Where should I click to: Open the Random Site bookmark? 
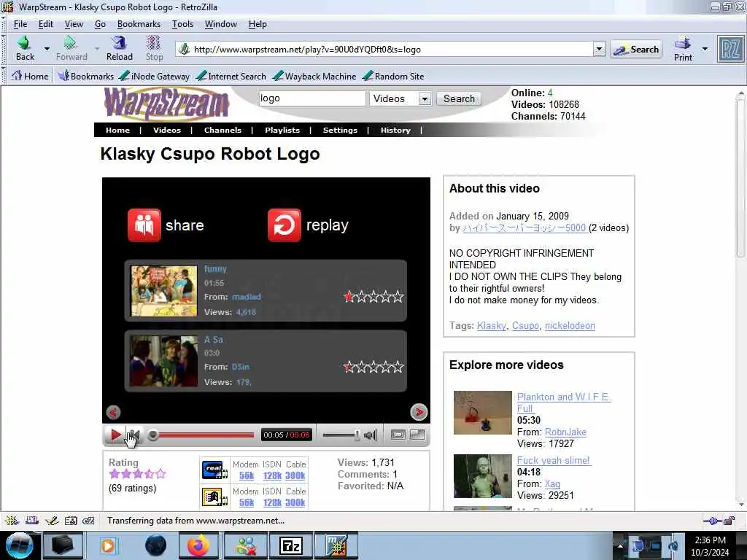[x=393, y=76]
